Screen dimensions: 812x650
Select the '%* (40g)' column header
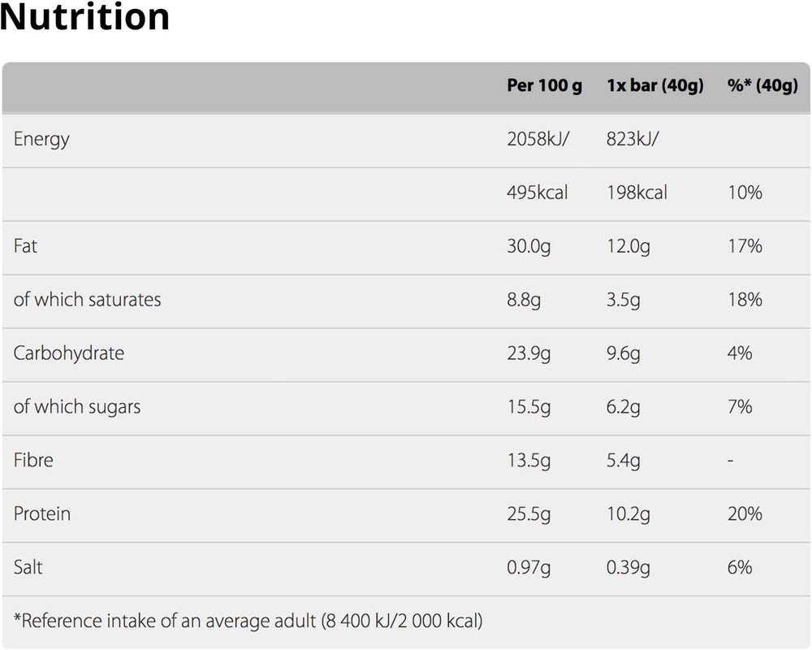point(762,85)
